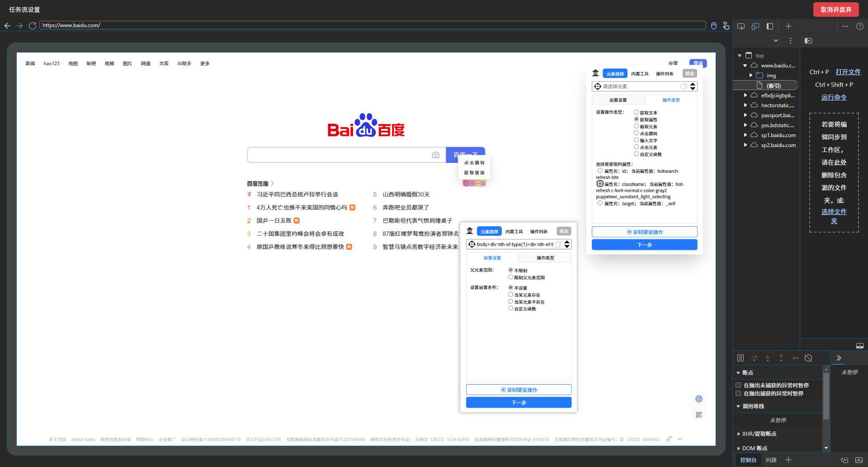Toggle device emulation icon in DevTools

(x=755, y=26)
